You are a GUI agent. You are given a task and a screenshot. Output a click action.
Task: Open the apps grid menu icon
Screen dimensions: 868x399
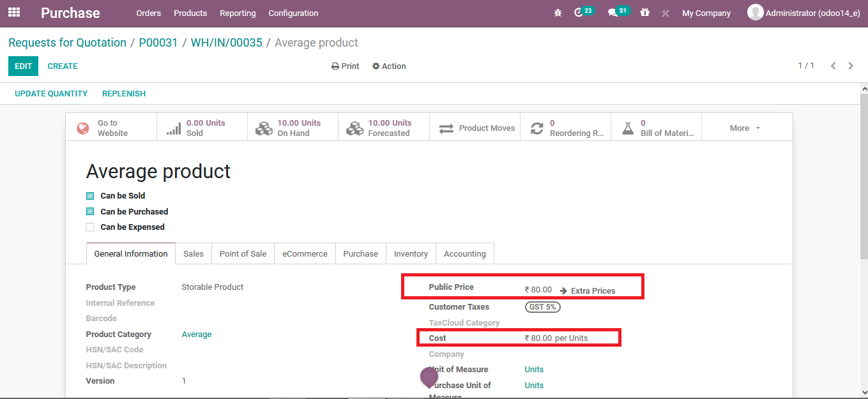[14, 12]
